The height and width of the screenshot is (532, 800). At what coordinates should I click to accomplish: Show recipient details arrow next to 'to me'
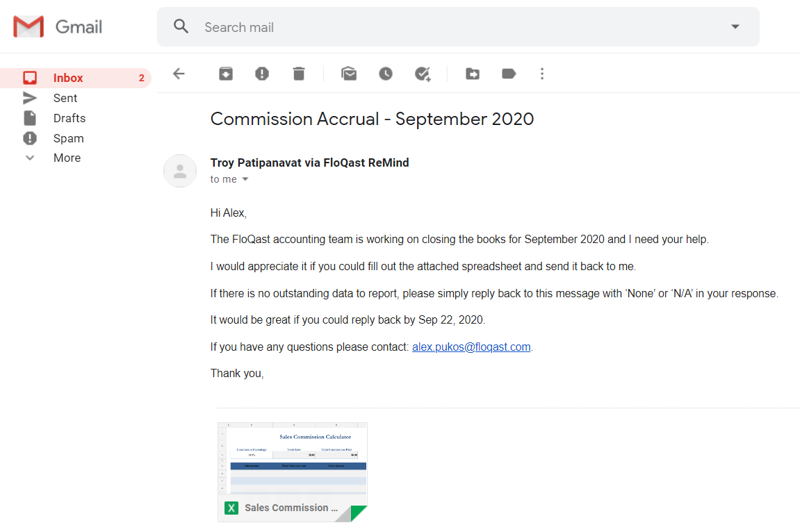click(245, 179)
